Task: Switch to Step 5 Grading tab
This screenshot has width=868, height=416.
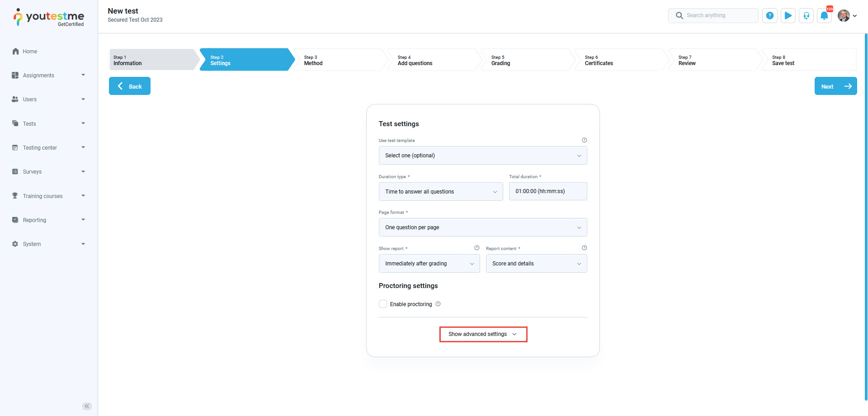Action: [524, 59]
